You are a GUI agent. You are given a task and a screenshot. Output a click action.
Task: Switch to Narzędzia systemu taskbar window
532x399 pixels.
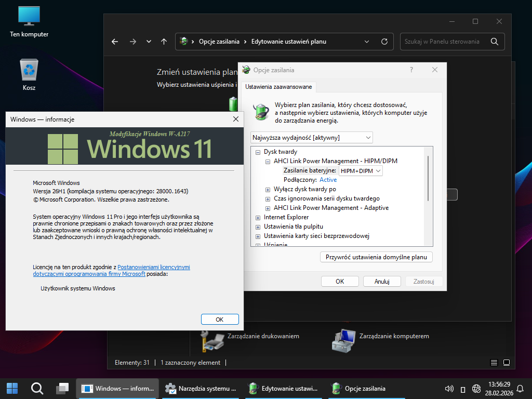tap(201, 388)
